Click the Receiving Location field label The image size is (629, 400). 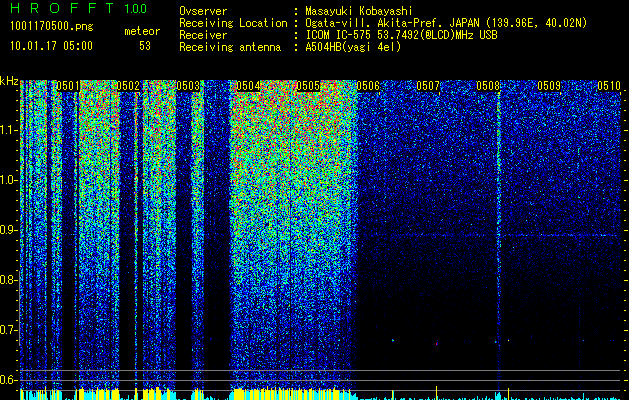pyautogui.click(x=233, y=23)
